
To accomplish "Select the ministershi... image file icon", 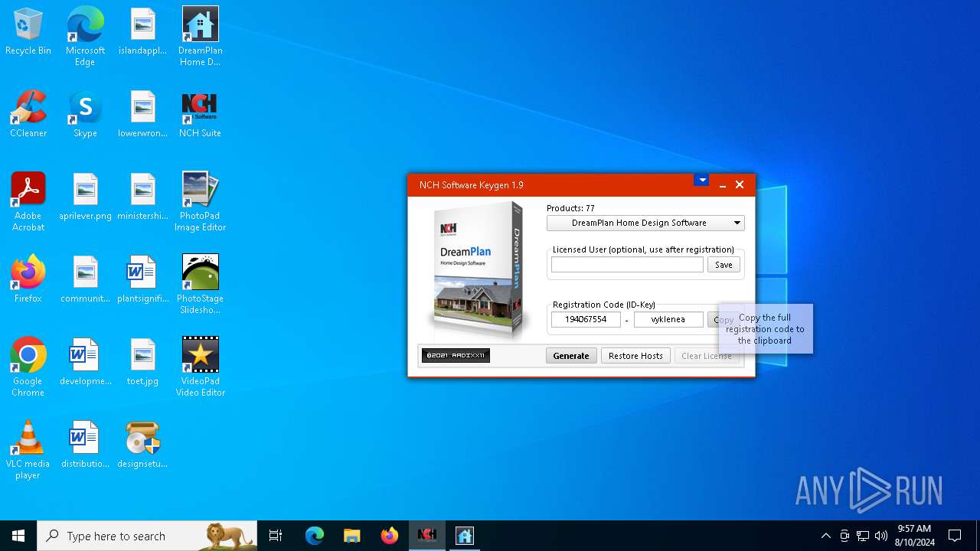I will coord(142,197).
